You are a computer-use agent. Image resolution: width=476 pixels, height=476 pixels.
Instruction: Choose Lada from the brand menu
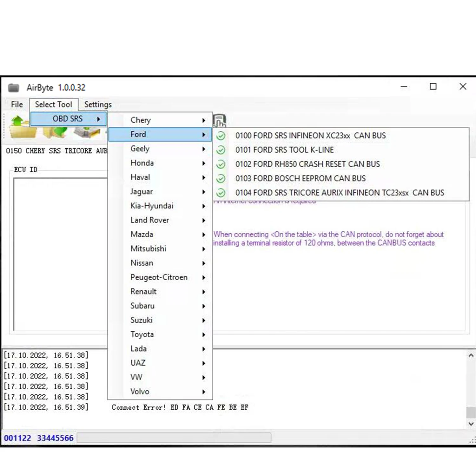[160, 349]
